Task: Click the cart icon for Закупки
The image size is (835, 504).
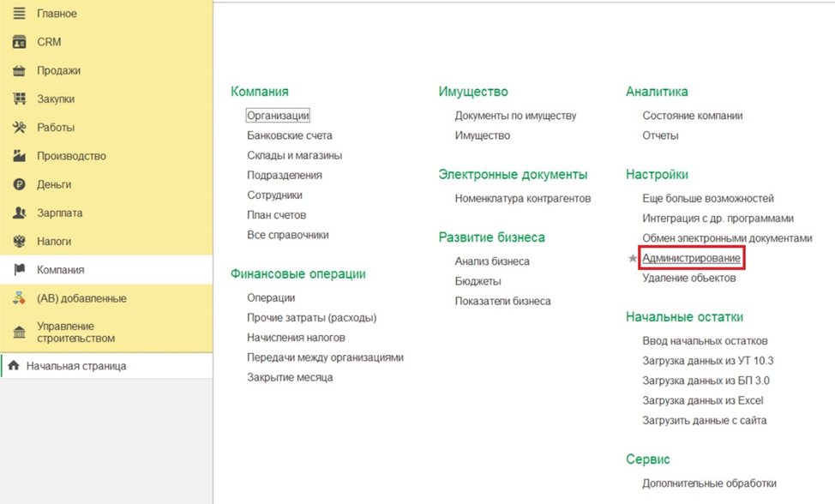Action: [x=19, y=99]
